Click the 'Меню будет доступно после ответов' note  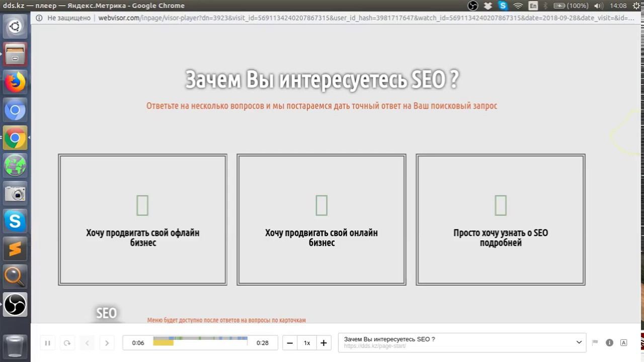point(226,320)
